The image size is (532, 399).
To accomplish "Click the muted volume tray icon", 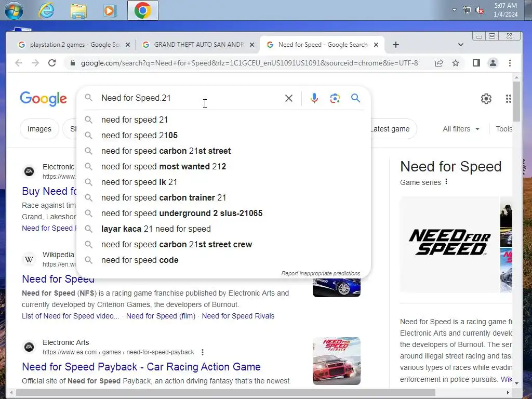I will pyautogui.click(x=480, y=10).
